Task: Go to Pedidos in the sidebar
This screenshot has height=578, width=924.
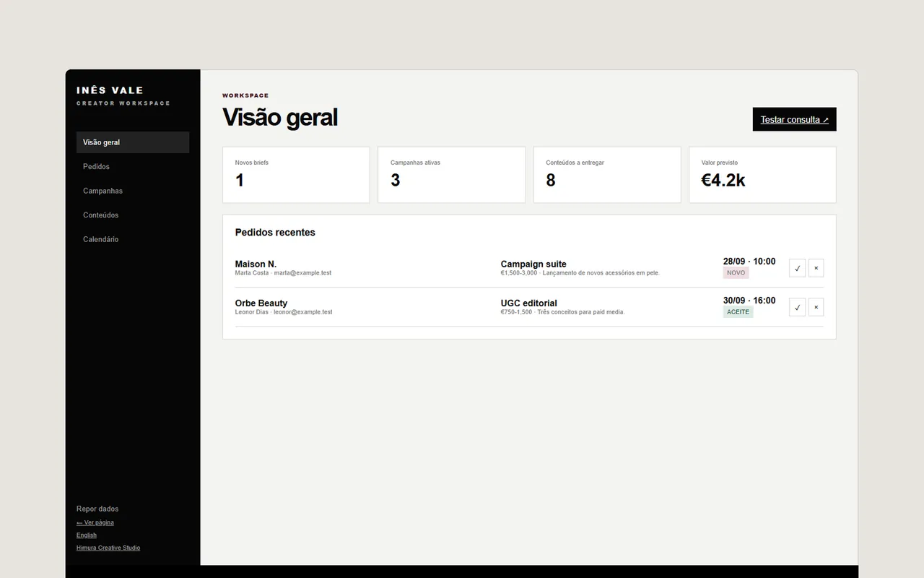Action: (x=133, y=166)
